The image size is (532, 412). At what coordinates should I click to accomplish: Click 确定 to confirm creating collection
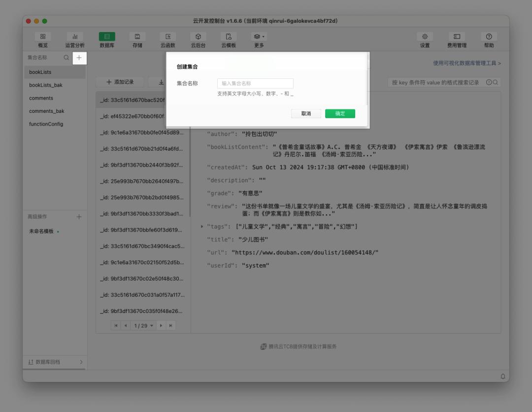(340, 113)
